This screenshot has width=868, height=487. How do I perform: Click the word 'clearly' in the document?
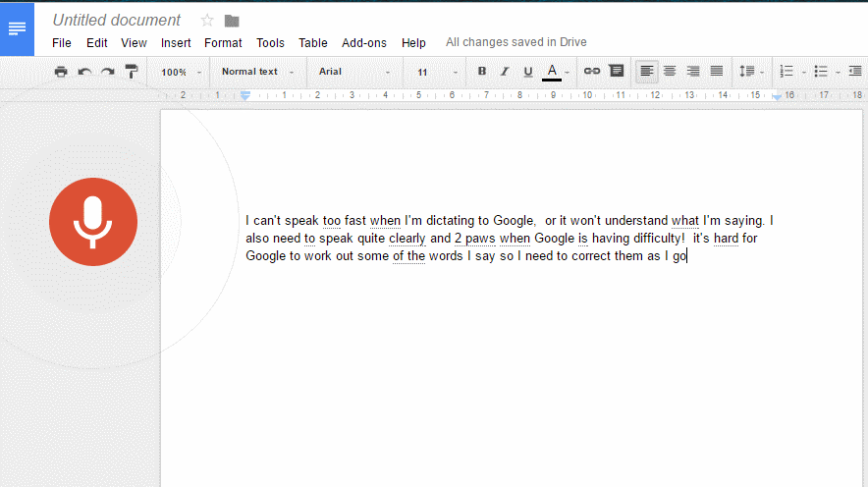pyautogui.click(x=407, y=239)
